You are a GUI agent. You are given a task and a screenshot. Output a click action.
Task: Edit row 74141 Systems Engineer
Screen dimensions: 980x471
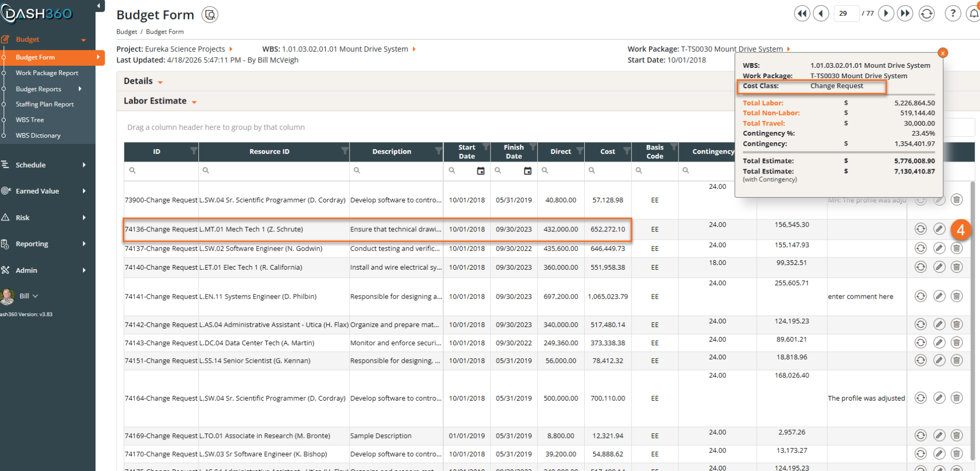tap(939, 296)
